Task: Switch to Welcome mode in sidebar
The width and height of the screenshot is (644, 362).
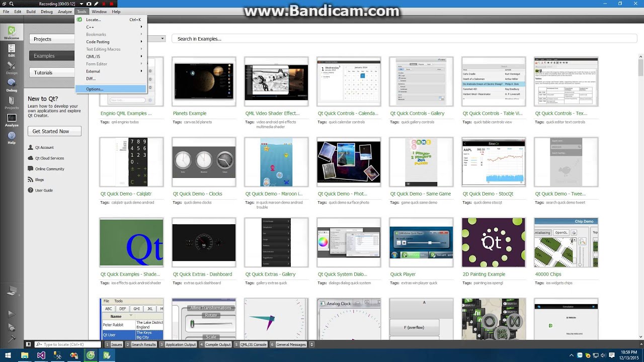Action: (x=11, y=33)
